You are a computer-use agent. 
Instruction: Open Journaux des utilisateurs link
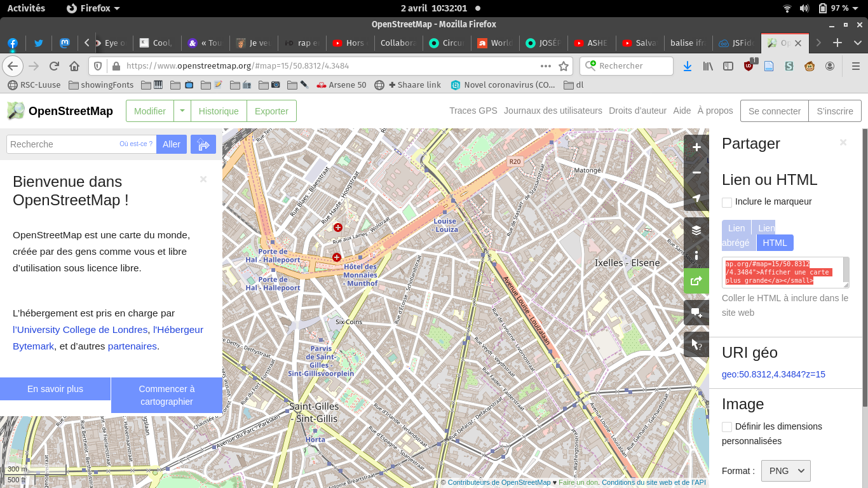(x=553, y=111)
